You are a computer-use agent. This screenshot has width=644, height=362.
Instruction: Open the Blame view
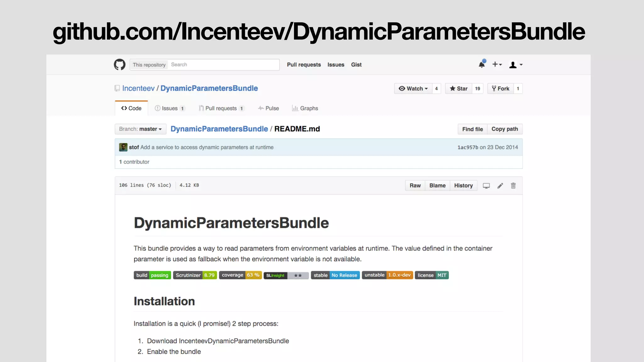[x=437, y=186]
